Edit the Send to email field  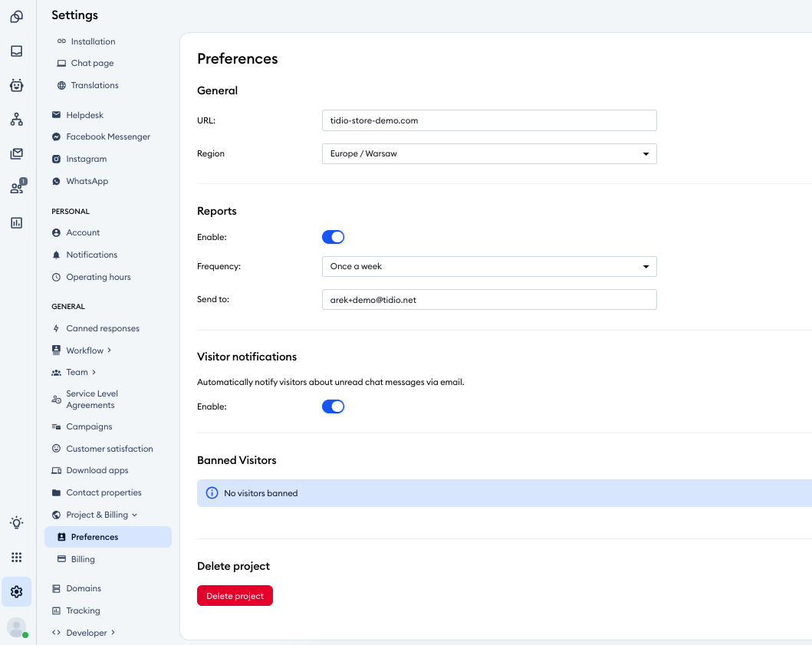[x=489, y=299]
